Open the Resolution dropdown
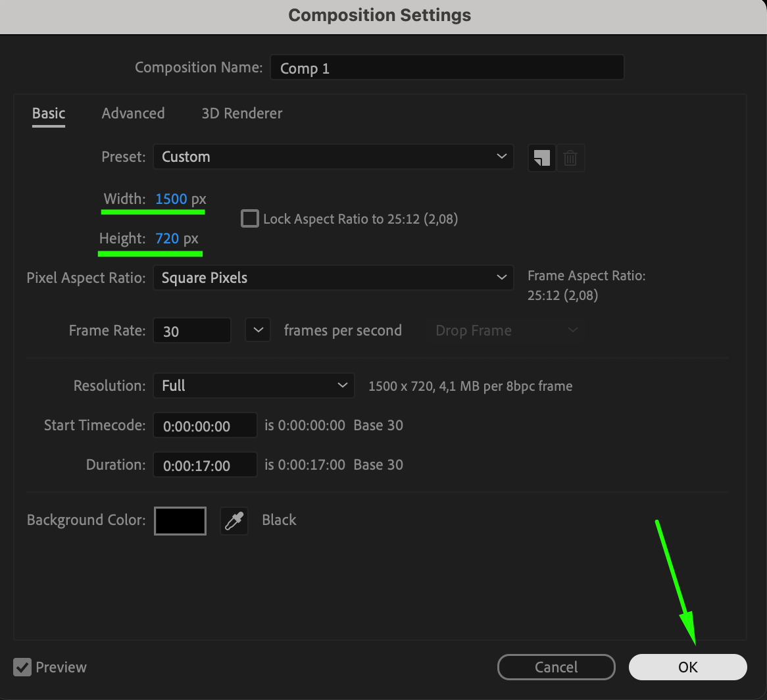Screen dimensions: 767x700 (x=254, y=386)
